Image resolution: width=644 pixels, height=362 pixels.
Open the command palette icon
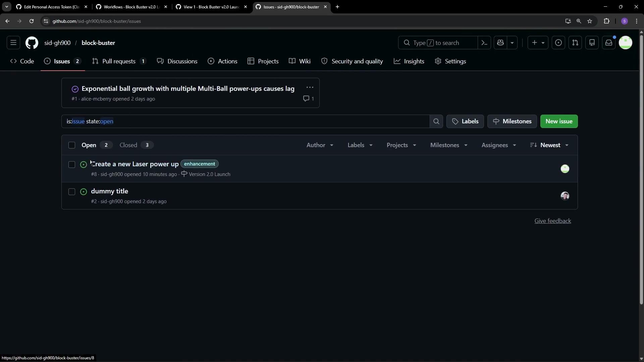[x=484, y=43]
